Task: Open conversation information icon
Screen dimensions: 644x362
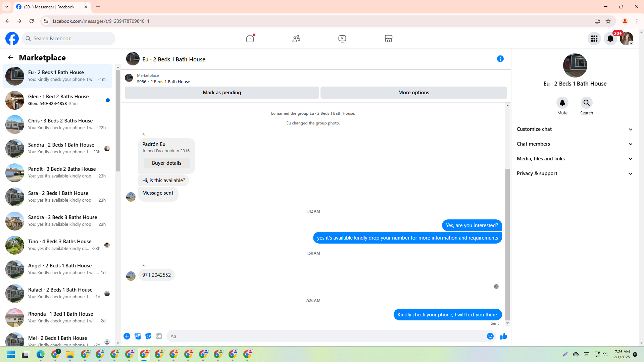Action: click(500, 59)
